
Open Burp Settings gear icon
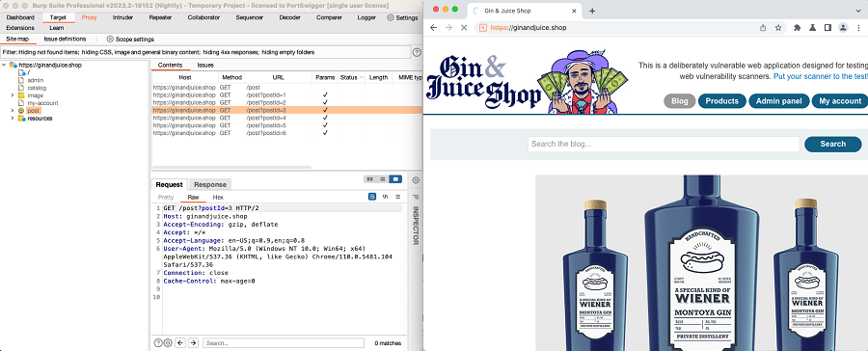pyautogui.click(x=391, y=17)
